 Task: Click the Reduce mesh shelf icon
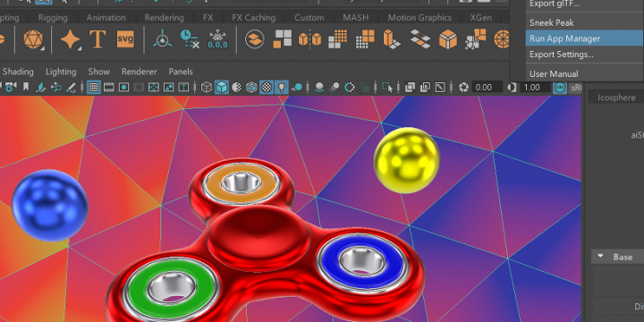(365, 39)
